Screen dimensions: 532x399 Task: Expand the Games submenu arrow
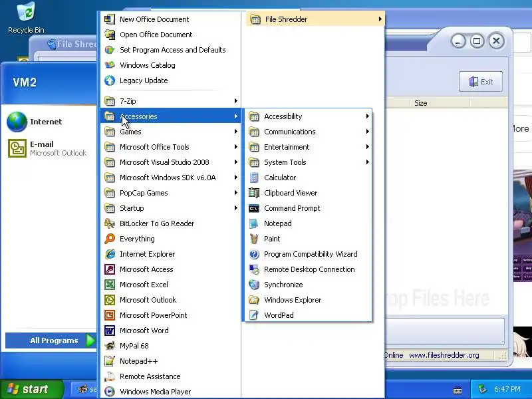(236, 131)
